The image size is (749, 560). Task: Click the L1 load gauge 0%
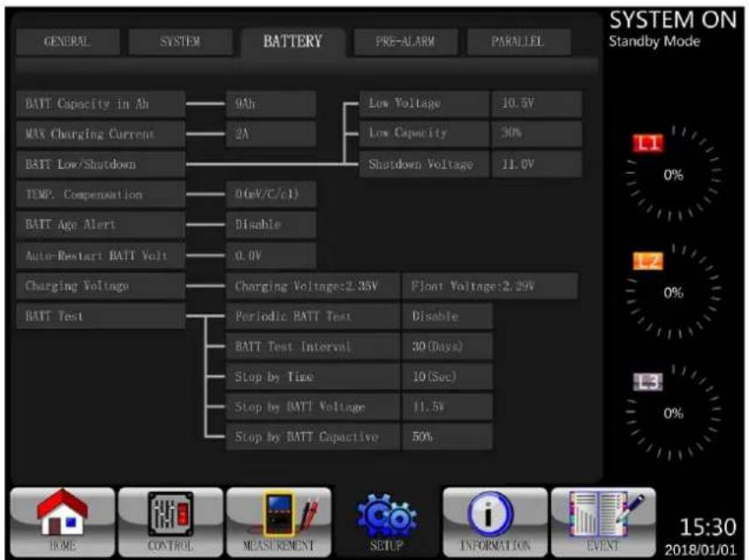point(674,174)
